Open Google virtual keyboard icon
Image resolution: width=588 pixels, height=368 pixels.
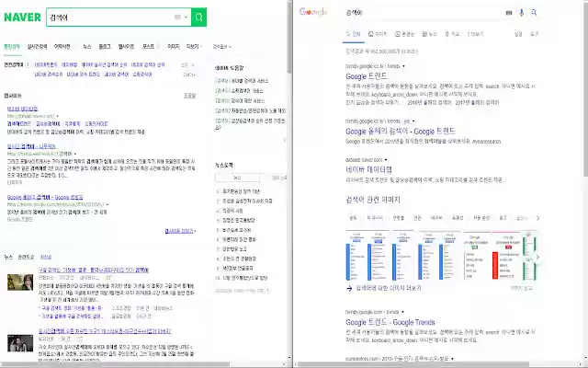(509, 13)
